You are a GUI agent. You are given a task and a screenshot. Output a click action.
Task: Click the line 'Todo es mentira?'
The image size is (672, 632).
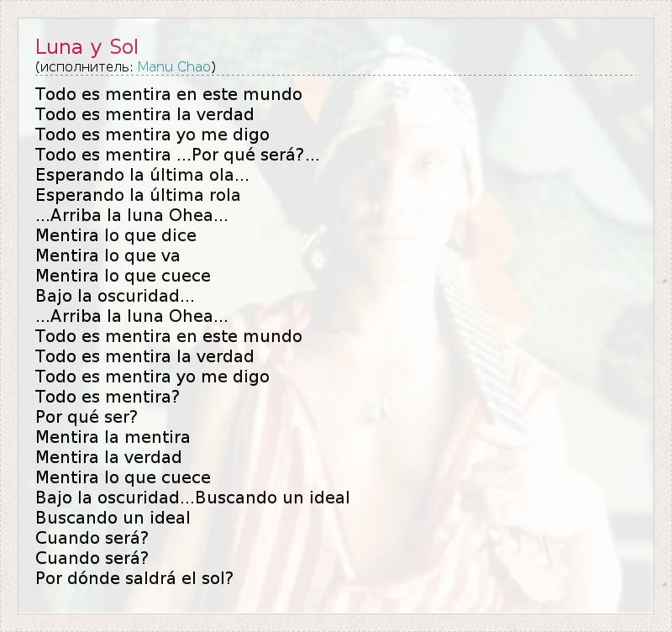pyautogui.click(x=108, y=397)
